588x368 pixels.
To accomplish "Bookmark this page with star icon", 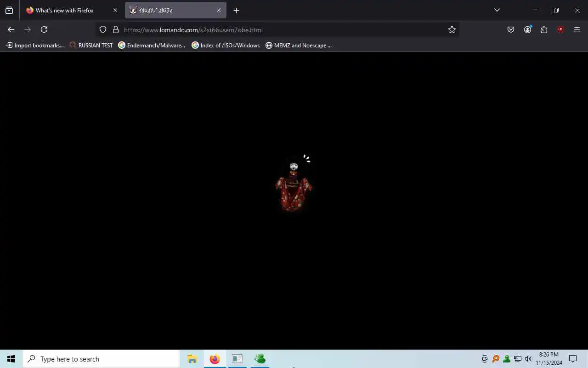I will [452, 29].
